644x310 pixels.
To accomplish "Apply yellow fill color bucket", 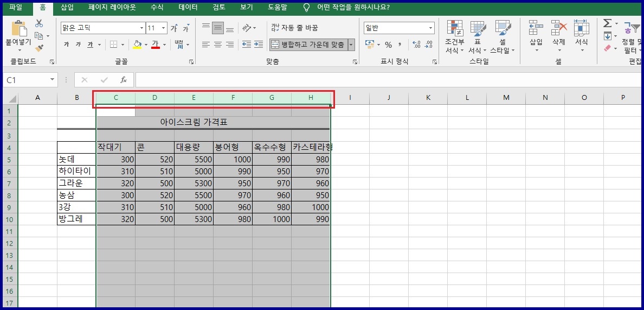I will (138, 45).
